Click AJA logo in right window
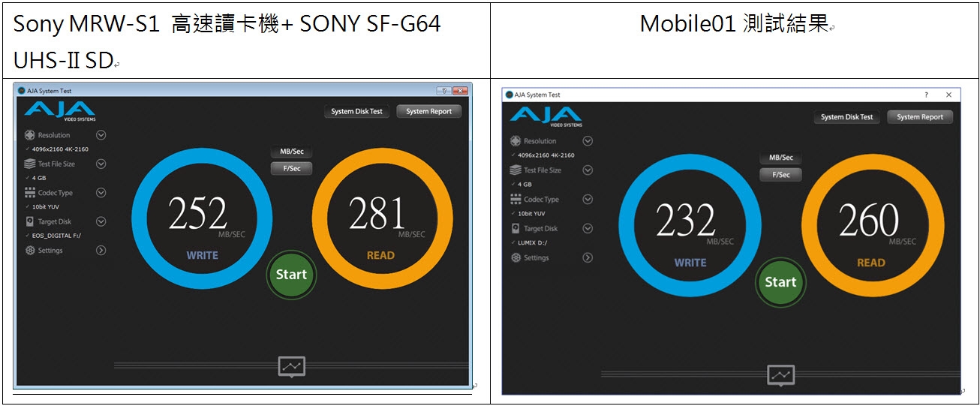Screen dimensions: 980x406 point(546,117)
